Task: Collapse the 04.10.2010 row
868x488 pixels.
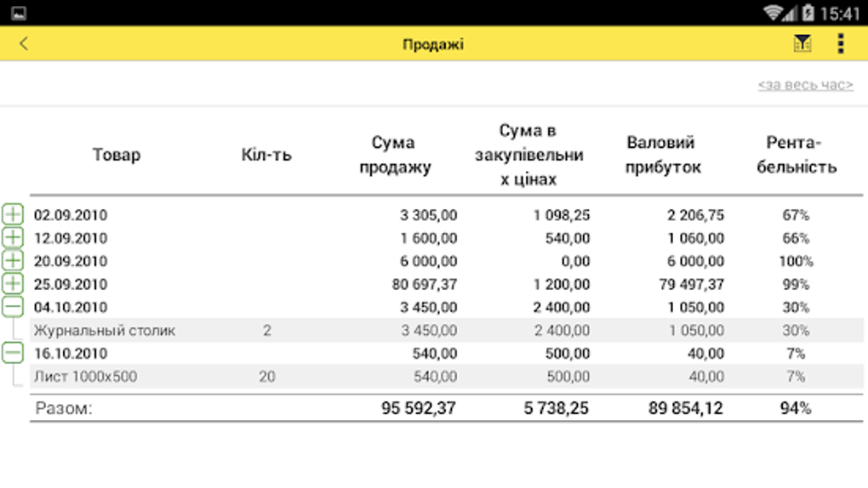Action: pos(13,307)
